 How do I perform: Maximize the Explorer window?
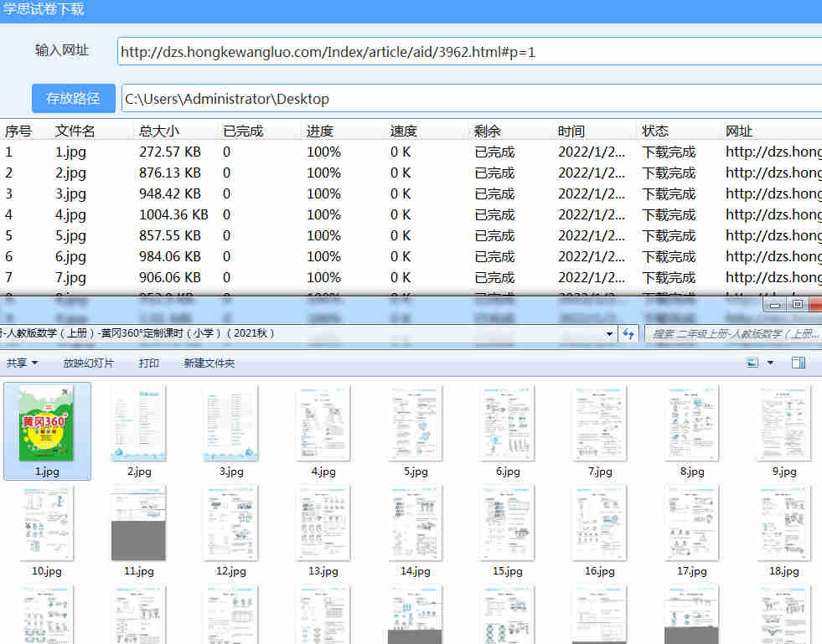coord(798,304)
